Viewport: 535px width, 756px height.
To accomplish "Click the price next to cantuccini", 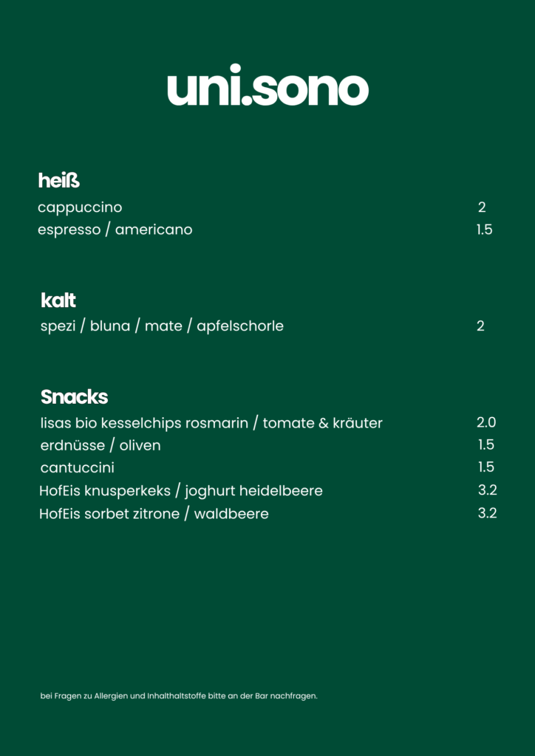I will tap(485, 467).
